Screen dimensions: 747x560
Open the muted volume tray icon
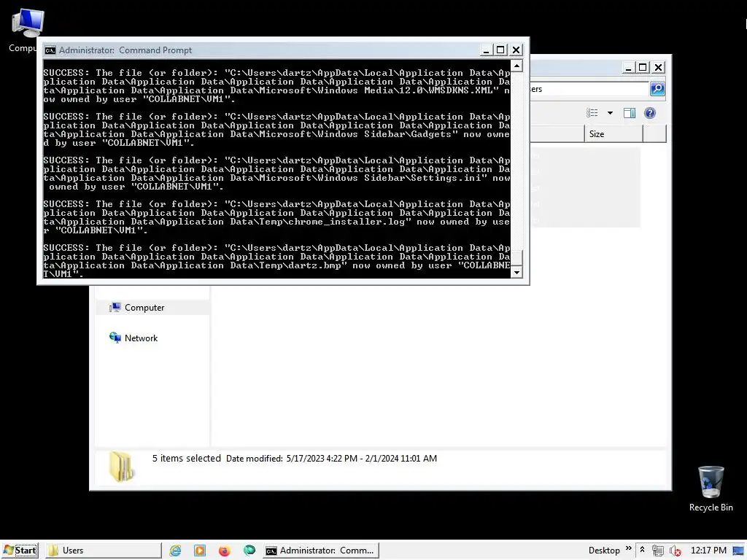point(675,551)
